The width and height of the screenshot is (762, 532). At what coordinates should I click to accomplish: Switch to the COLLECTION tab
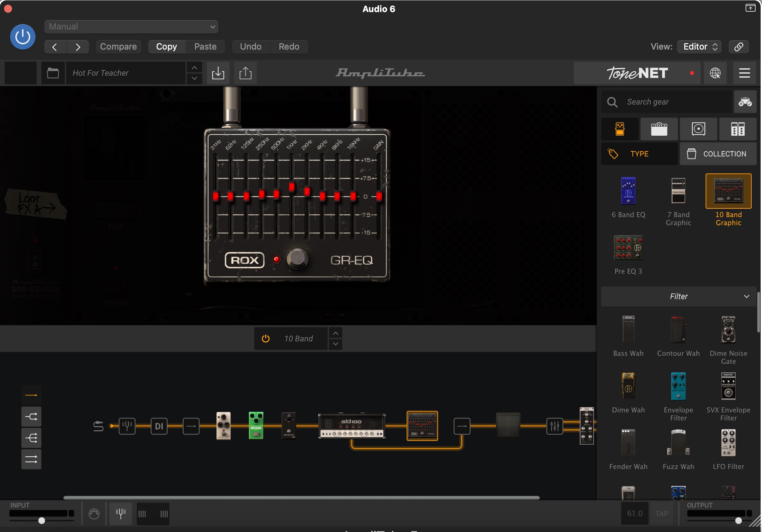pos(718,154)
